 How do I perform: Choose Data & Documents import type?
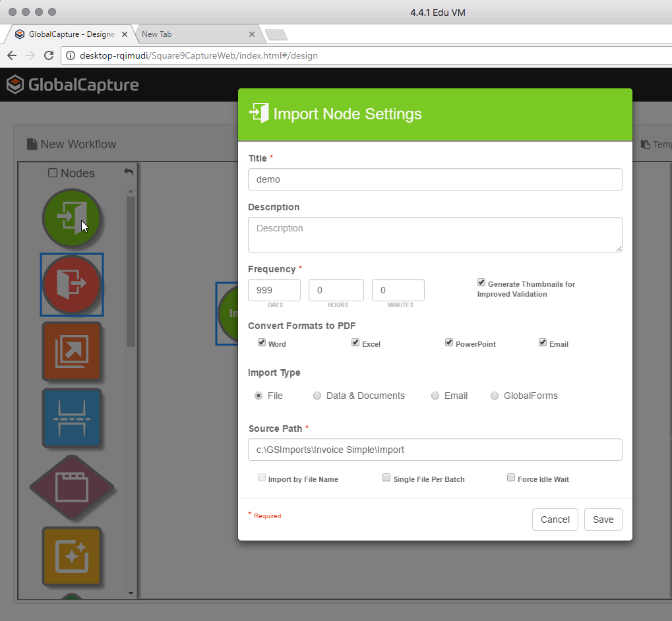point(317,396)
